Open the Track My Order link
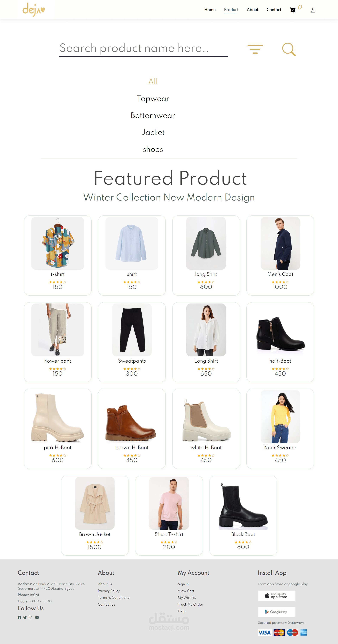 [x=190, y=604]
